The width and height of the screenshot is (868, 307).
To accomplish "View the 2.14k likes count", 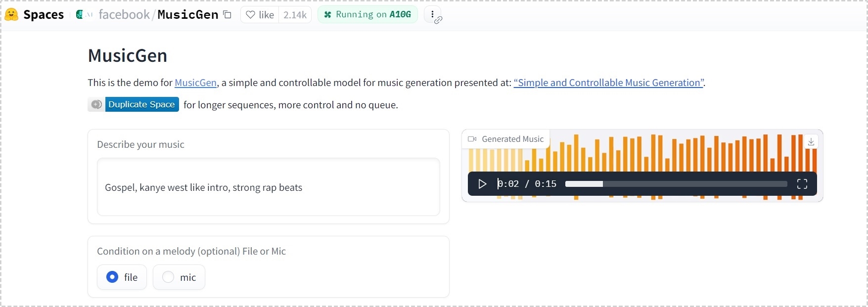I will pyautogui.click(x=295, y=15).
